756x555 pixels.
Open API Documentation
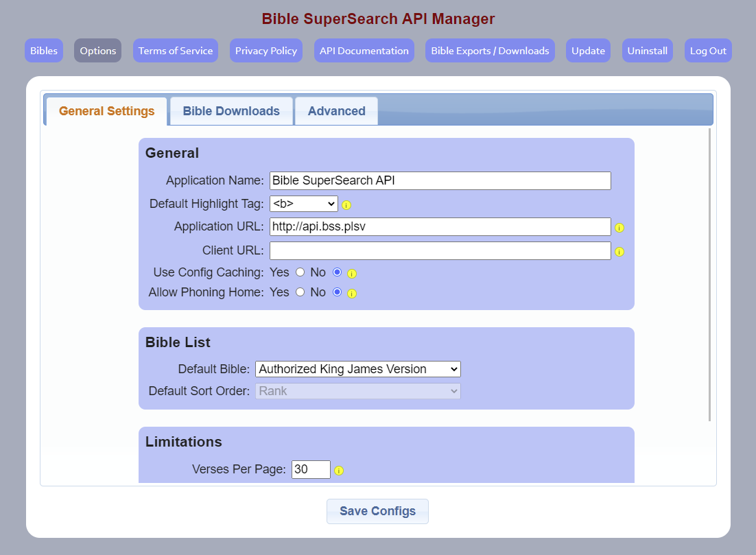(x=364, y=51)
